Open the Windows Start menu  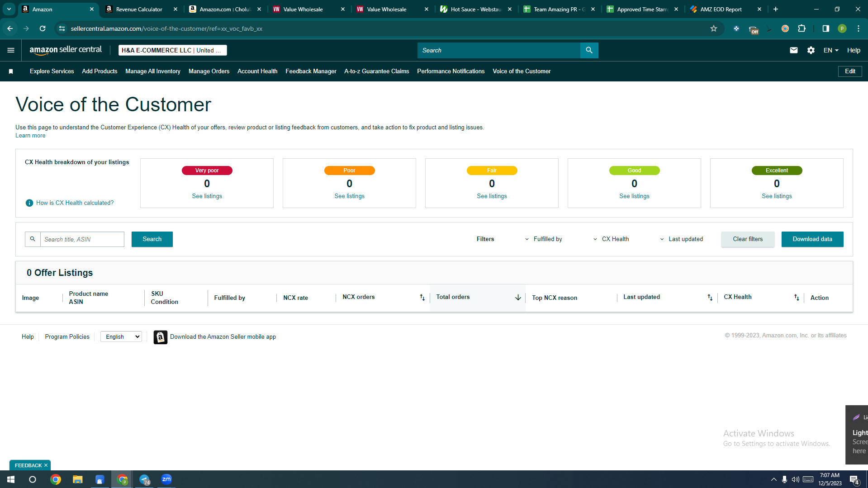tap(11, 479)
